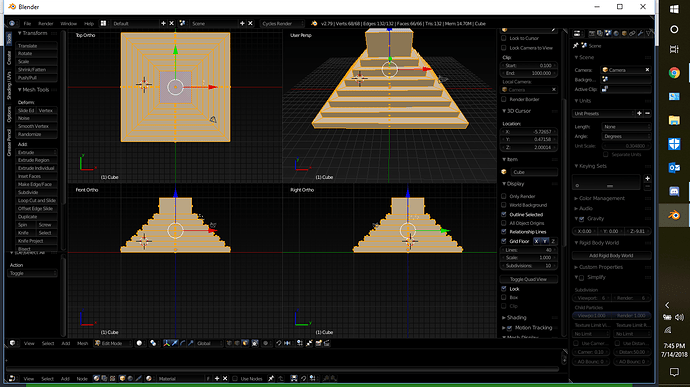The height and width of the screenshot is (387, 690).
Task: Open File Explorer from the Windows taskbar
Action: [674, 120]
